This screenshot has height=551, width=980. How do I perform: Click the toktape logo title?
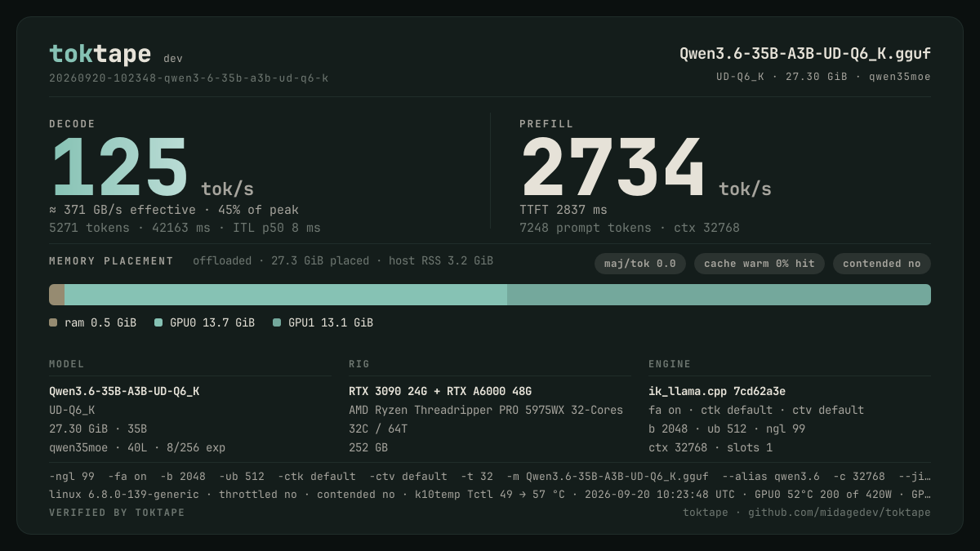point(100,54)
